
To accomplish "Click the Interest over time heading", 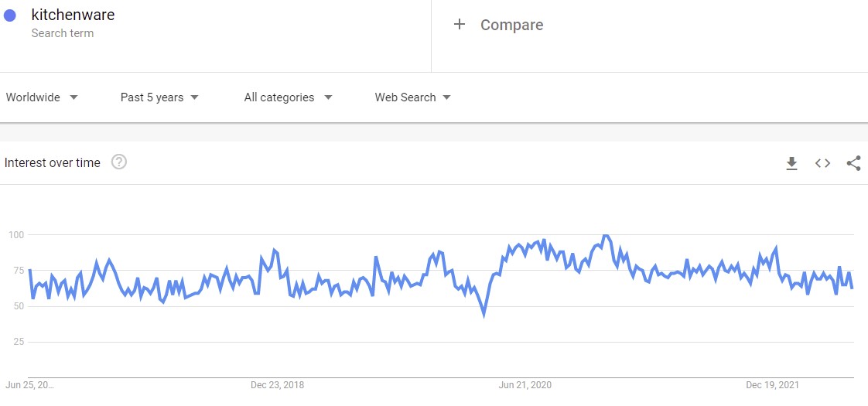I will tap(53, 162).
